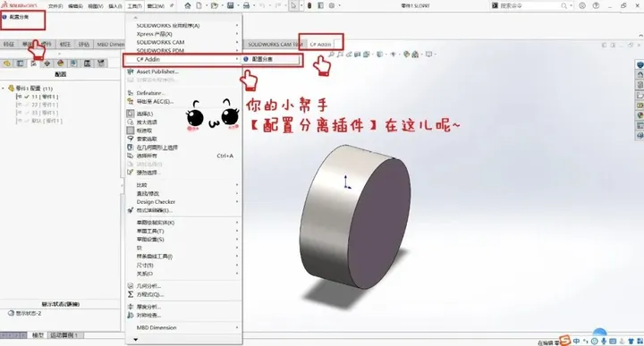Switch to the 评估 ribbon tab
This screenshot has height=346, width=644.
click(x=84, y=44)
